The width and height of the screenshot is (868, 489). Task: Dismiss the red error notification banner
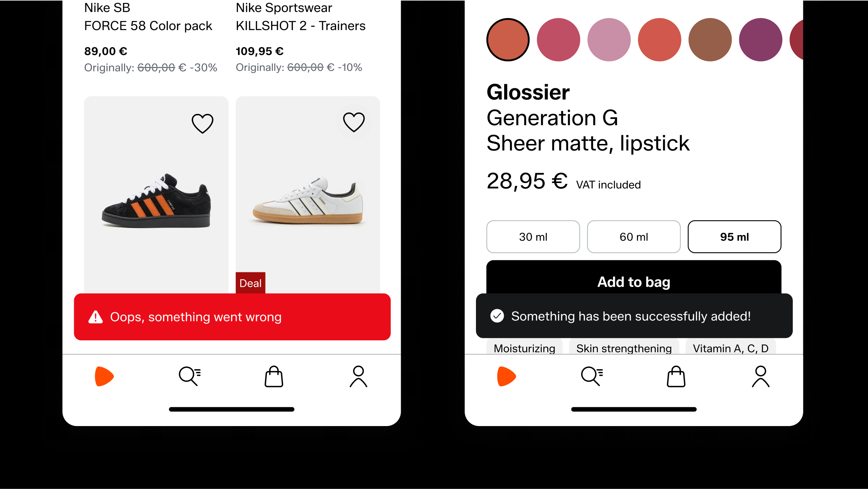pos(232,317)
